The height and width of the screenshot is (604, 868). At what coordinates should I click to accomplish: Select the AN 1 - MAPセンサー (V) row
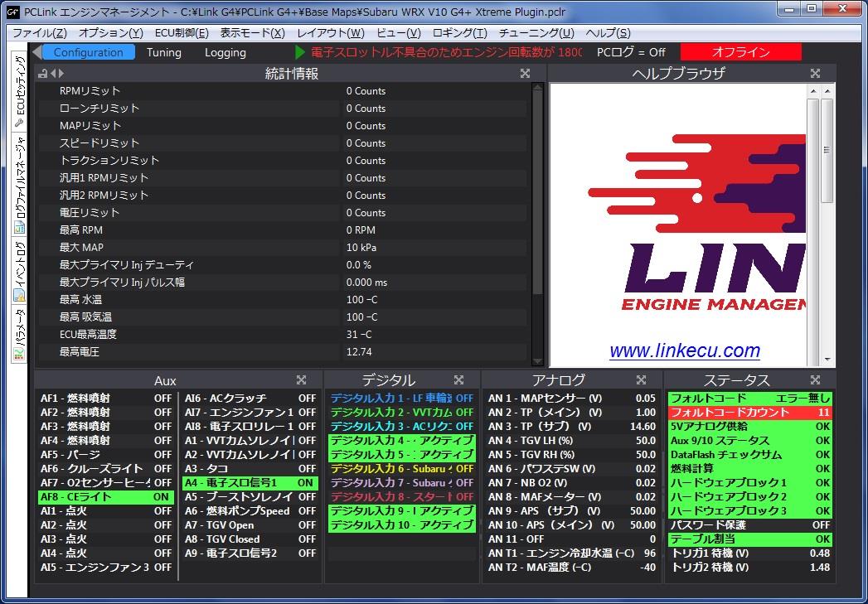[x=572, y=399]
